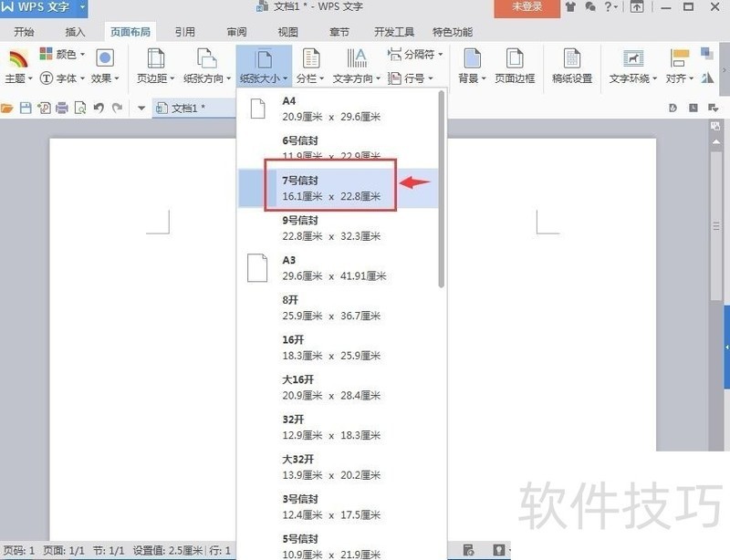The width and height of the screenshot is (730, 560).
Task: Open the 文字方向 text direction dropdown
Action: 357,67
